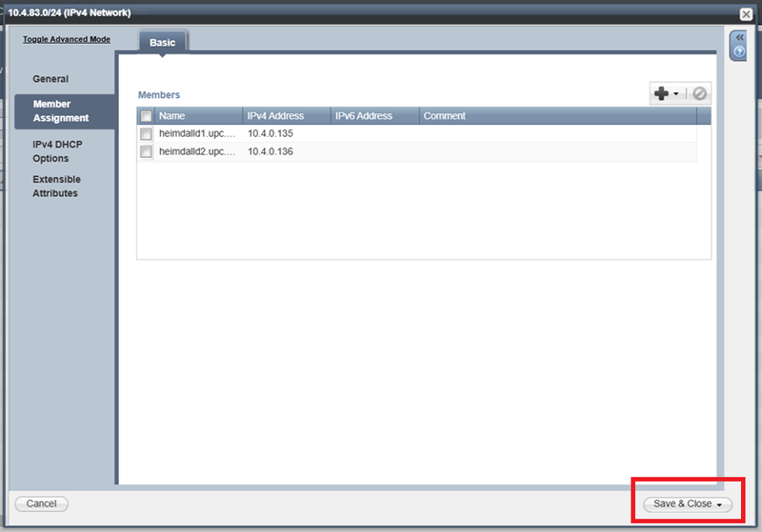Expand the help panel with double chevron

point(738,37)
